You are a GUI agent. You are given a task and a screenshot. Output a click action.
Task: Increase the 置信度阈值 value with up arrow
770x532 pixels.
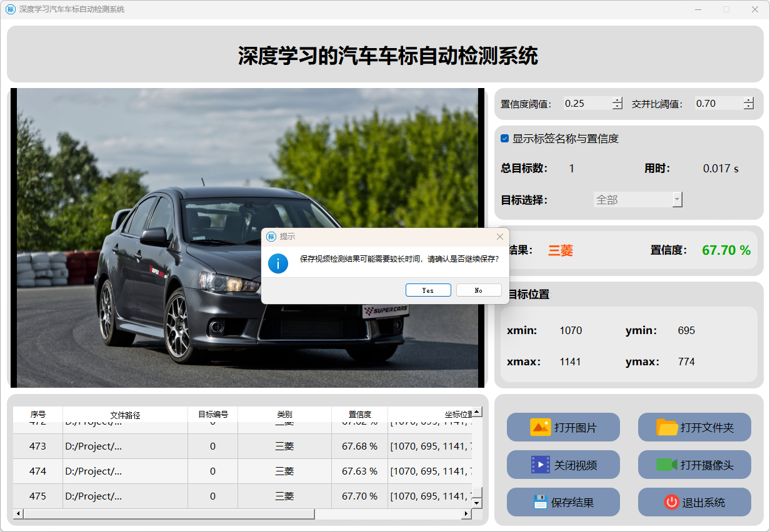pos(617,100)
